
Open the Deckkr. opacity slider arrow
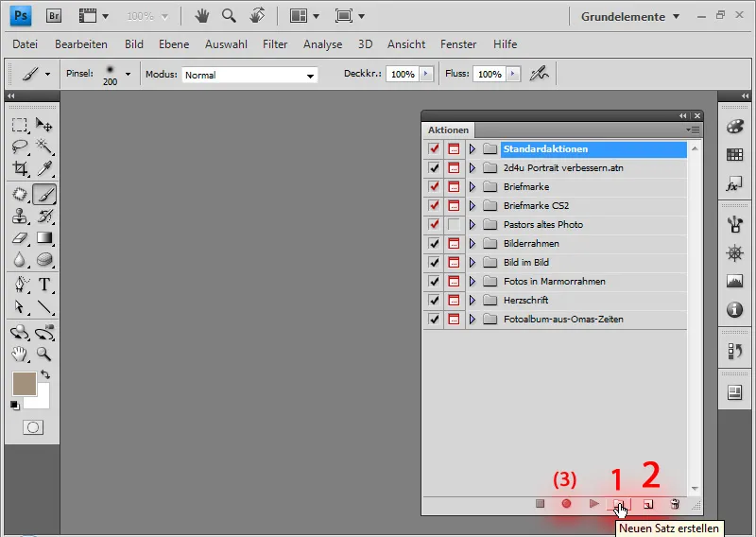click(x=426, y=74)
